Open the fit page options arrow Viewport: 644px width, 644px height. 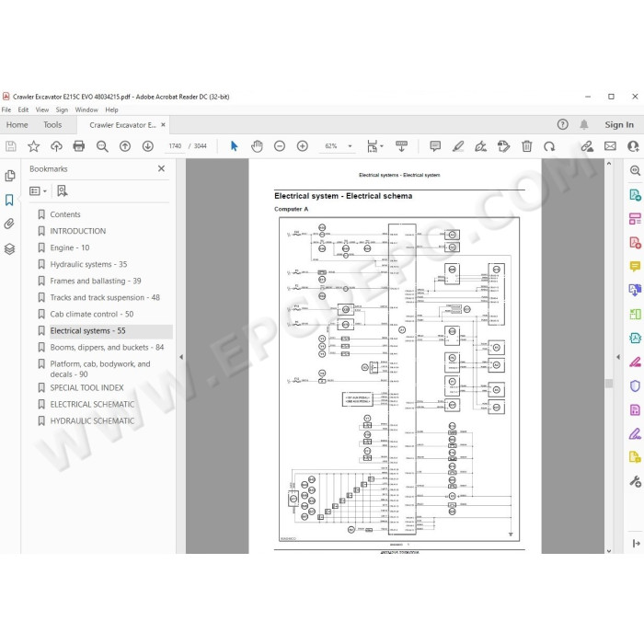(x=382, y=146)
